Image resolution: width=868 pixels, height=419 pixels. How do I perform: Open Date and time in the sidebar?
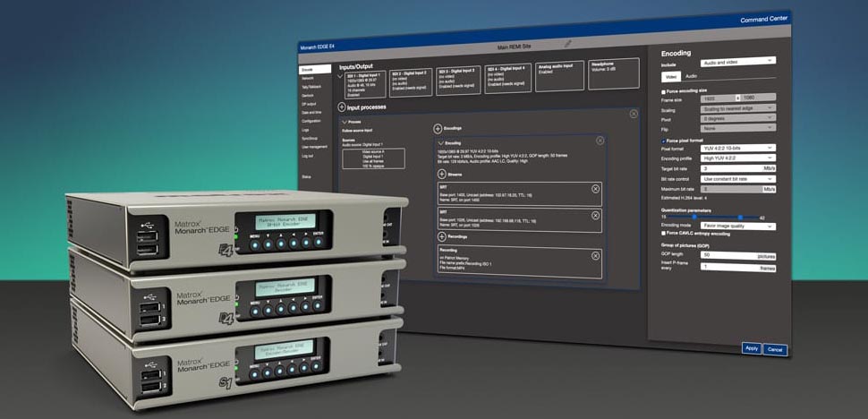pyautogui.click(x=311, y=113)
